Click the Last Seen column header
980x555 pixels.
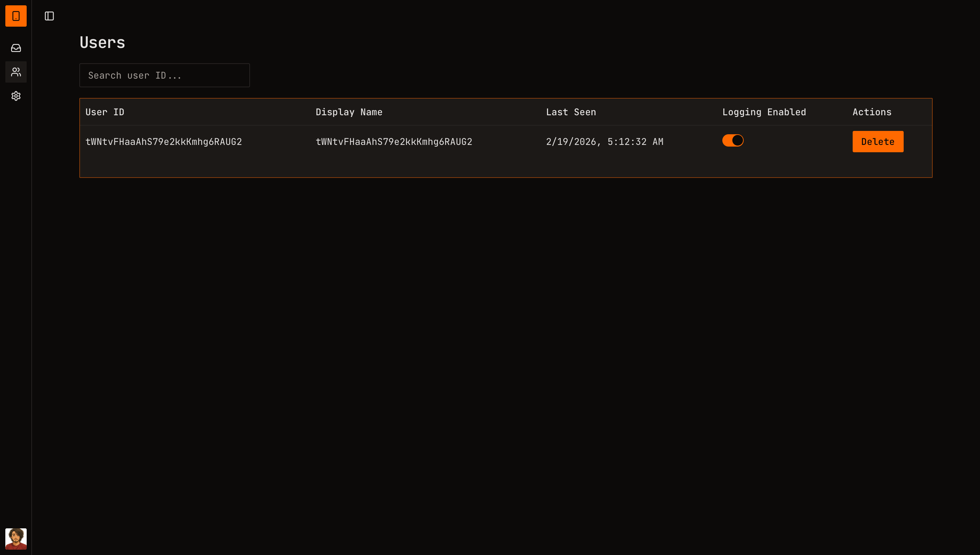click(570, 112)
